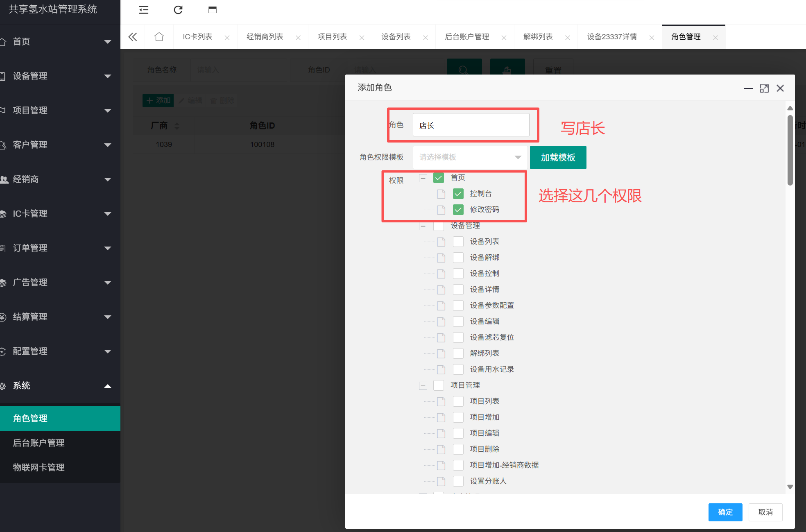The image size is (806, 532).
Task: Click the 添加 button behind dialog
Action: click(x=158, y=101)
